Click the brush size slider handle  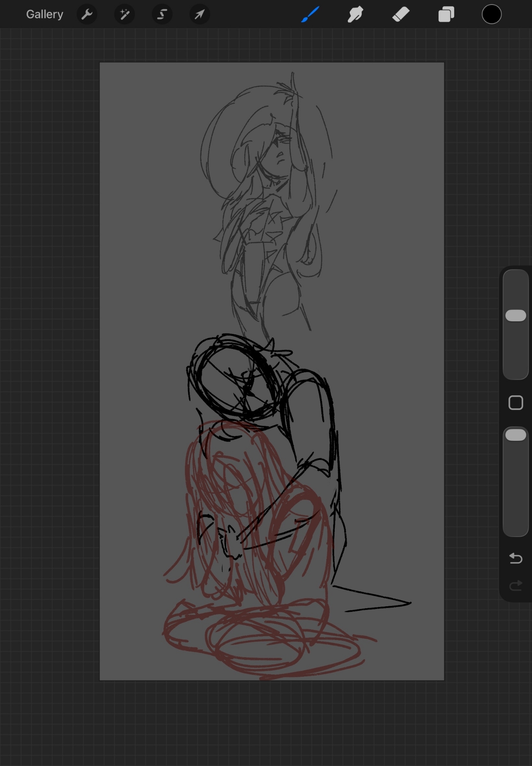[516, 316]
